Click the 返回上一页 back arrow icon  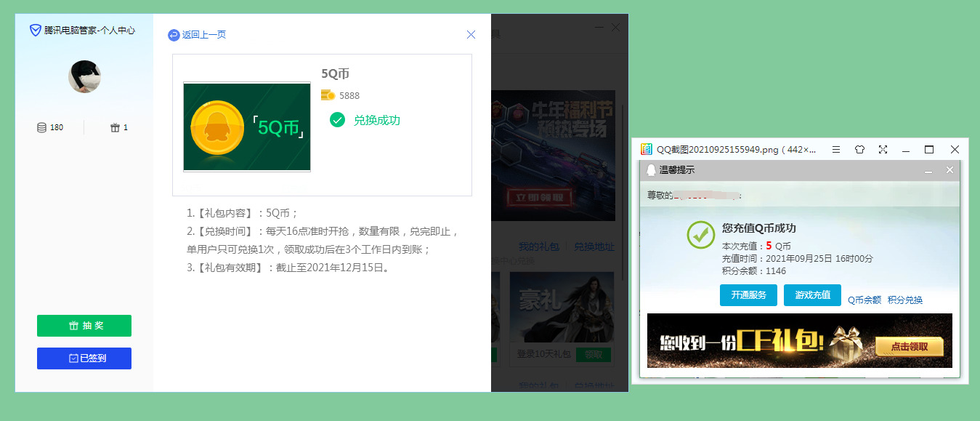pos(174,35)
